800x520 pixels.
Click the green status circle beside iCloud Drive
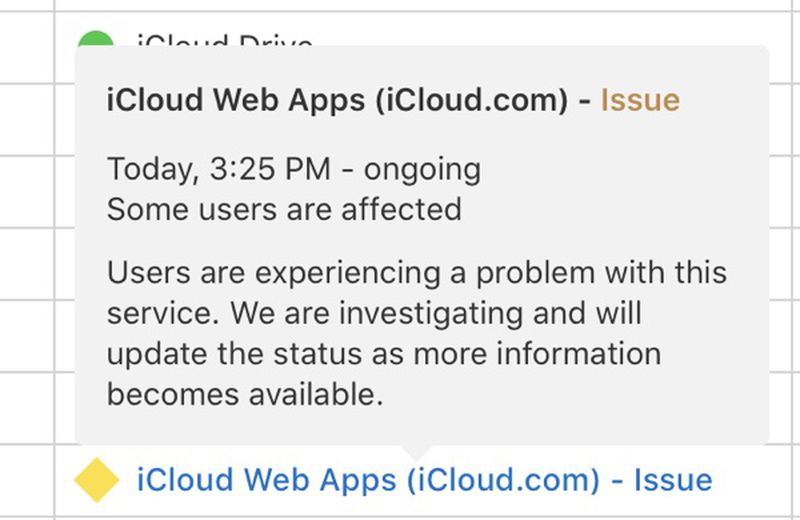[x=96, y=44]
